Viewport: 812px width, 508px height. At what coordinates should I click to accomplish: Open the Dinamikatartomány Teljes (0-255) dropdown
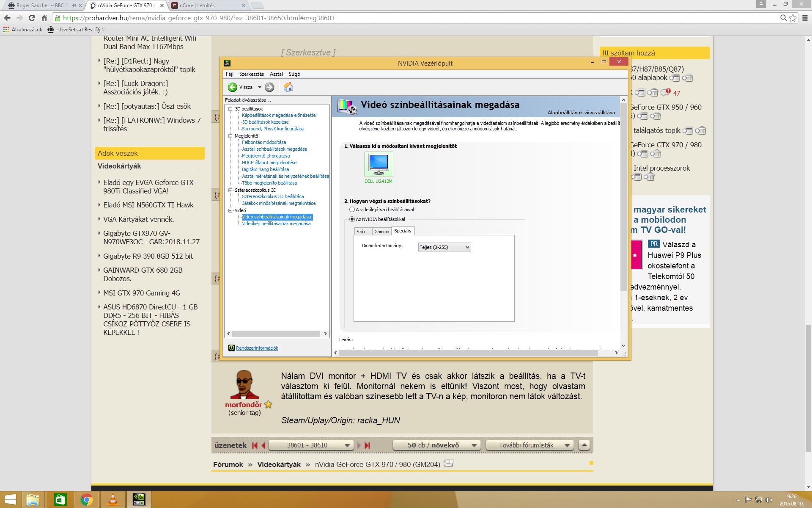[x=444, y=247]
